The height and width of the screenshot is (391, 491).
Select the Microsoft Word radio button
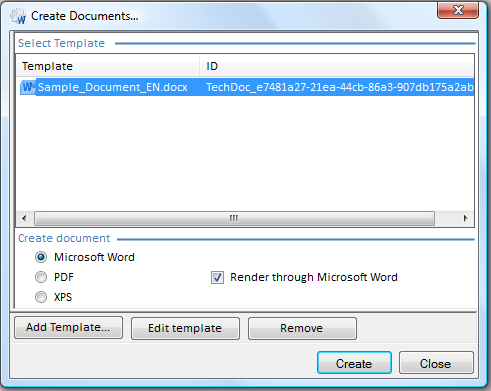point(41,257)
